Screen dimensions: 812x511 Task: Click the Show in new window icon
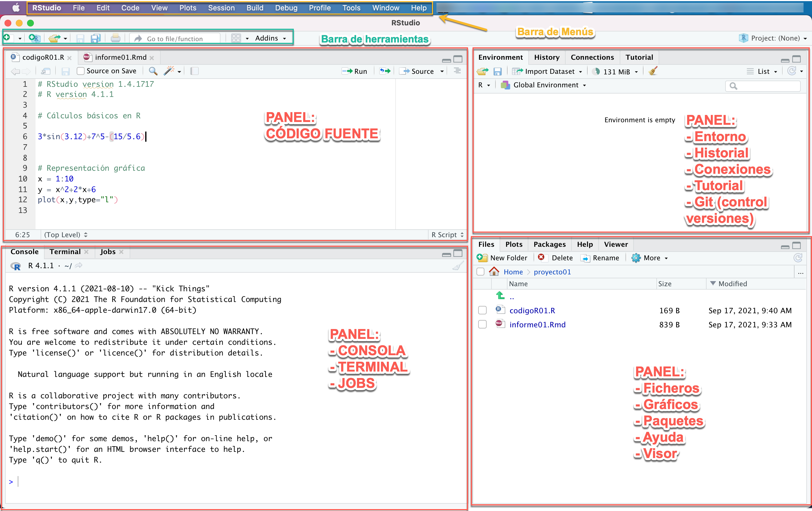pyautogui.click(x=45, y=71)
